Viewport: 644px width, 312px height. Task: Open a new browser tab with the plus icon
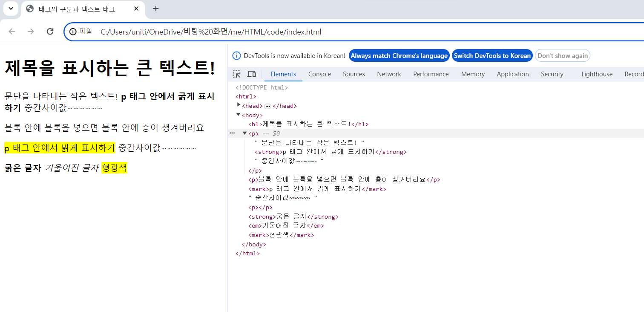click(156, 9)
